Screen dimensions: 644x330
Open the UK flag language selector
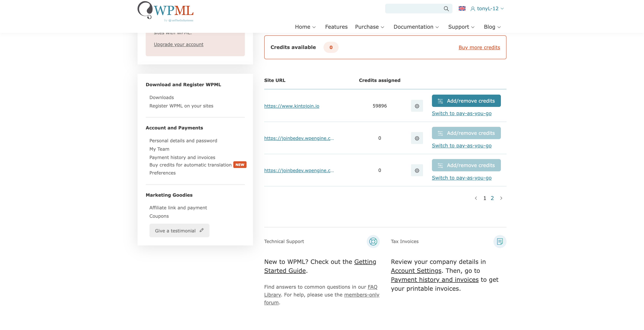462,9
